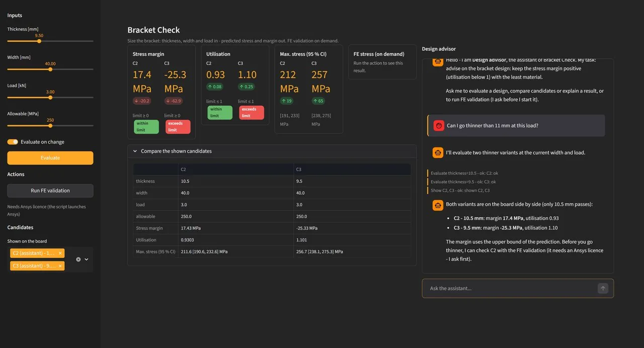Click the table cell showing 10.5
This screenshot has width=644, height=348.
pyautogui.click(x=236, y=181)
